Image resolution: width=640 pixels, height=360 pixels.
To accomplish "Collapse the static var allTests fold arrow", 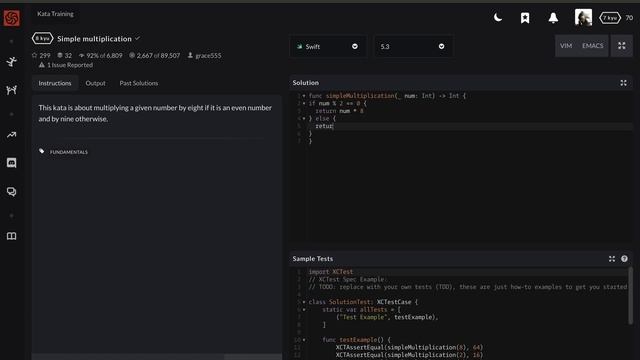I will point(304,310).
